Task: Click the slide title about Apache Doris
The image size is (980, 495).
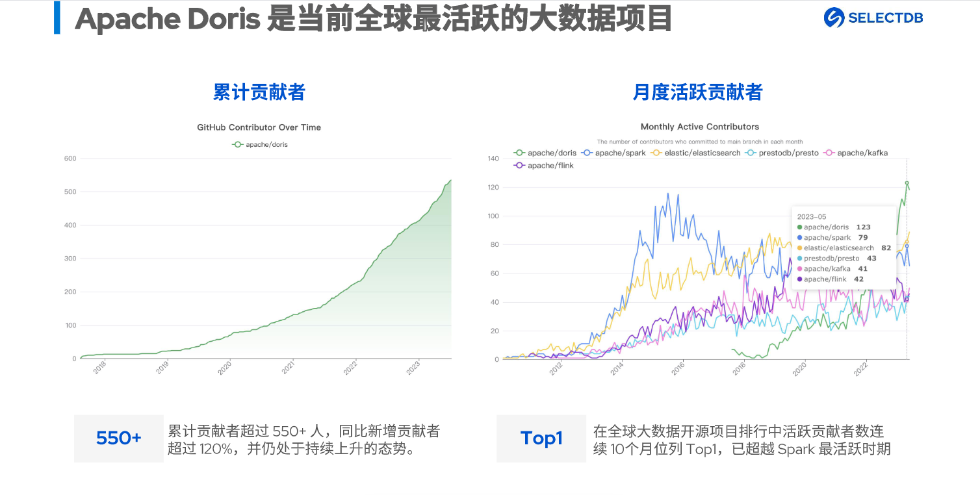Action: (374, 19)
